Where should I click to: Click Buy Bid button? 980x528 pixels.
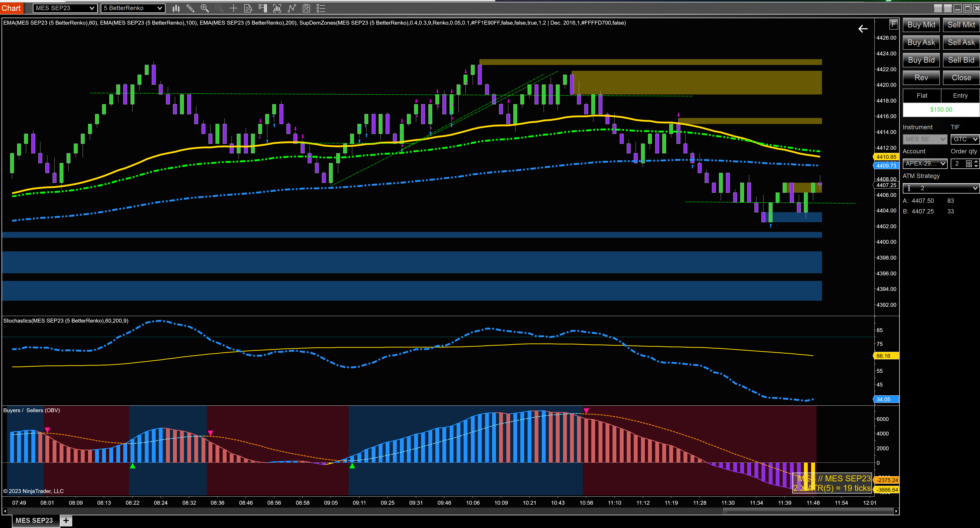pos(921,60)
